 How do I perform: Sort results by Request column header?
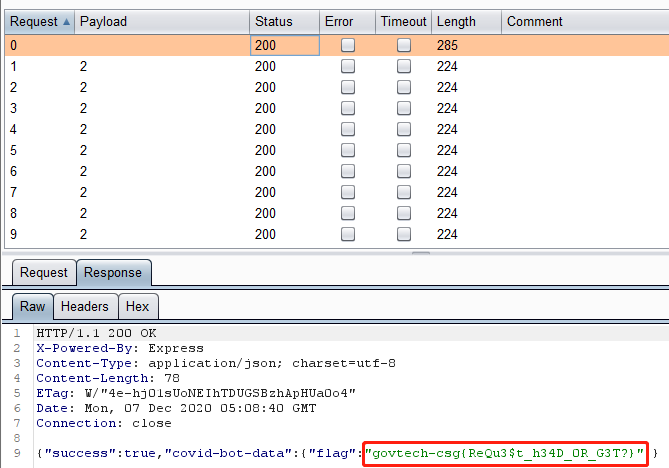[38, 21]
